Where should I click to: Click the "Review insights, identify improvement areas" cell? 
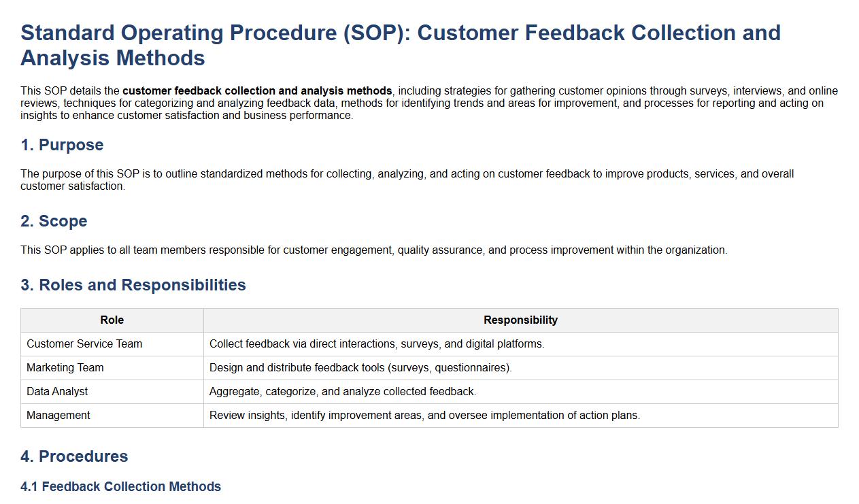[x=424, y=416]
